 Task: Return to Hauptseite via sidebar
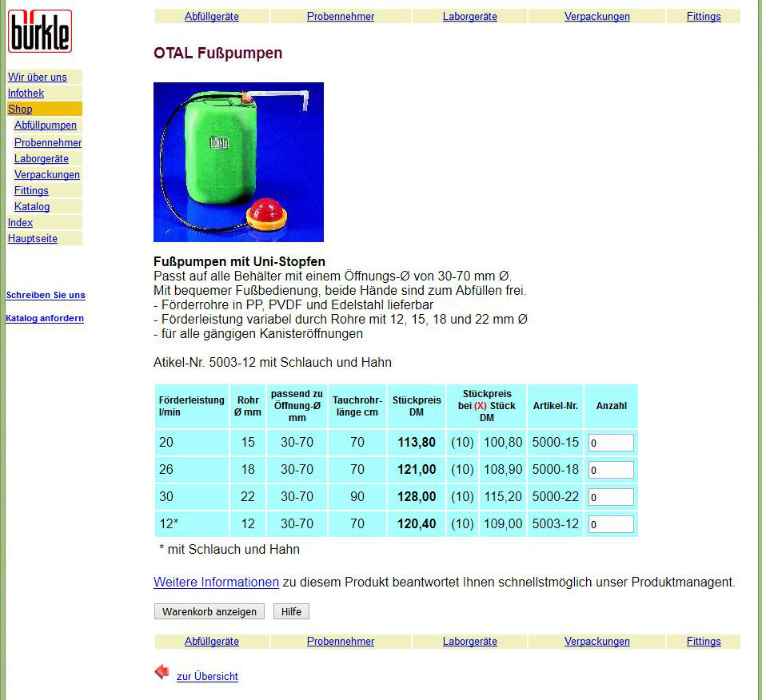tap(33, 239)
